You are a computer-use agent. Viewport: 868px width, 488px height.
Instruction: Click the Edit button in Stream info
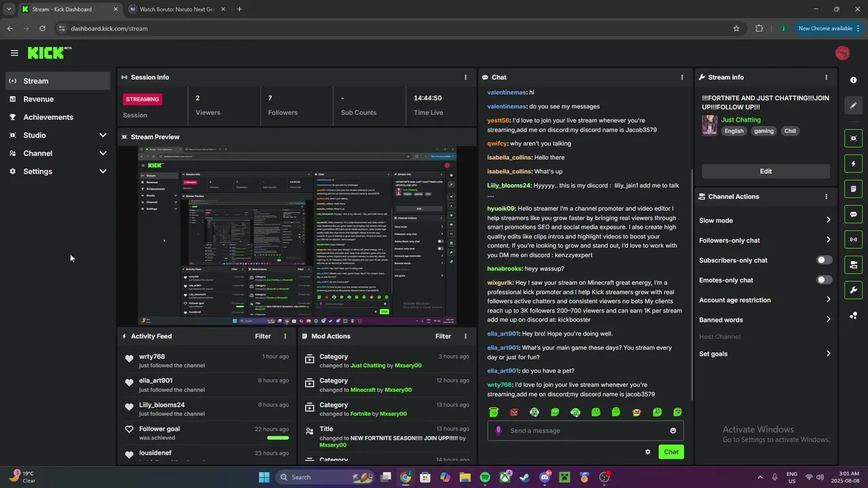pyautogui.click(x=766, y=171)
